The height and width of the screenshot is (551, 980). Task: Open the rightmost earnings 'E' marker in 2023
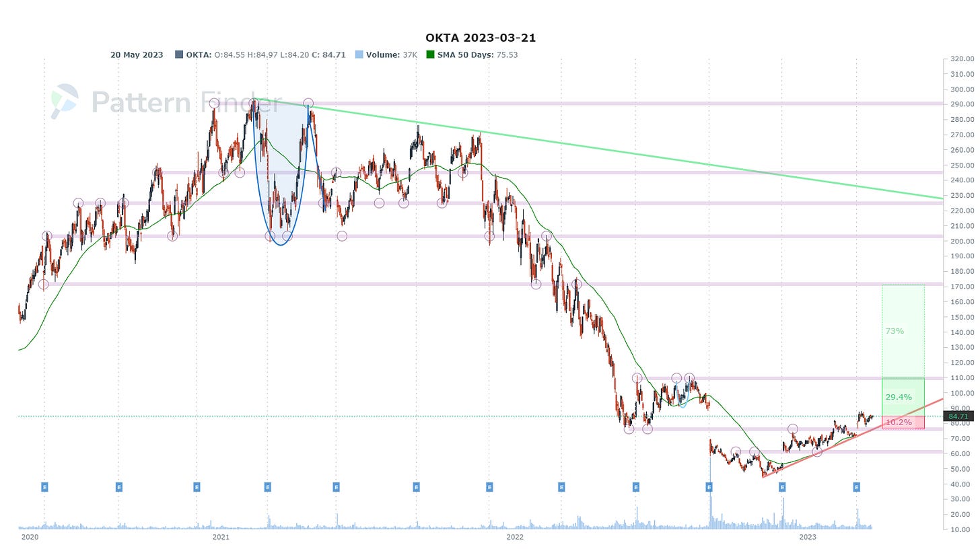(x=856, y=486)
